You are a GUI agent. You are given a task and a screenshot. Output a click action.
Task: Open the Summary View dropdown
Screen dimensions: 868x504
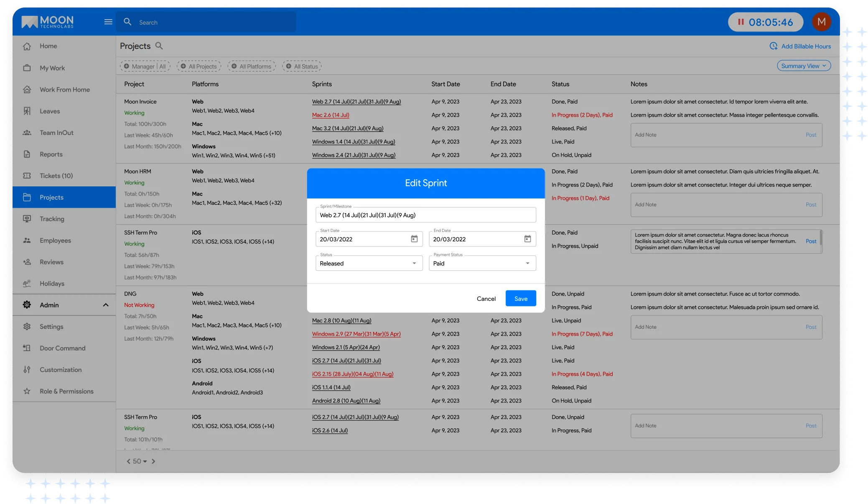pyautogui.click(x=804, y=66)
